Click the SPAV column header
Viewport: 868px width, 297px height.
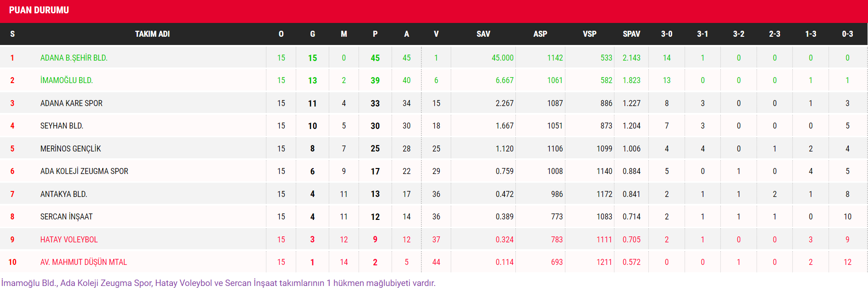pos(631,34)
